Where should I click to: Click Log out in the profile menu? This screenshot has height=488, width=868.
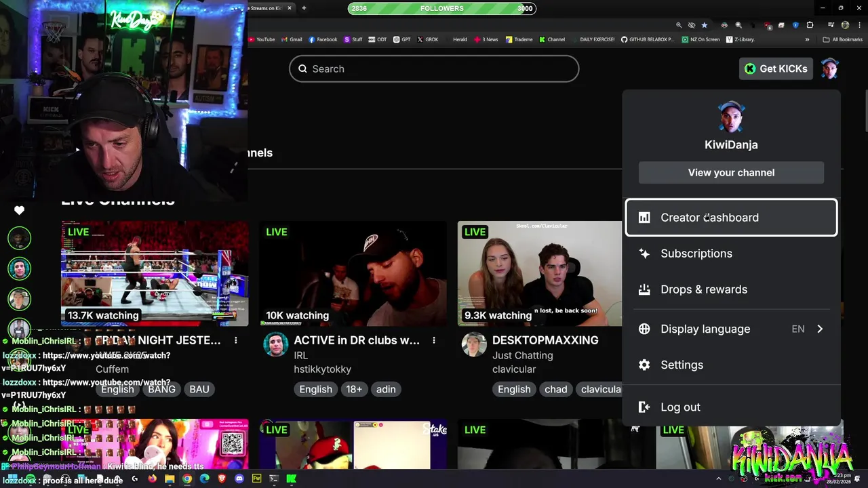pos(731,407)
